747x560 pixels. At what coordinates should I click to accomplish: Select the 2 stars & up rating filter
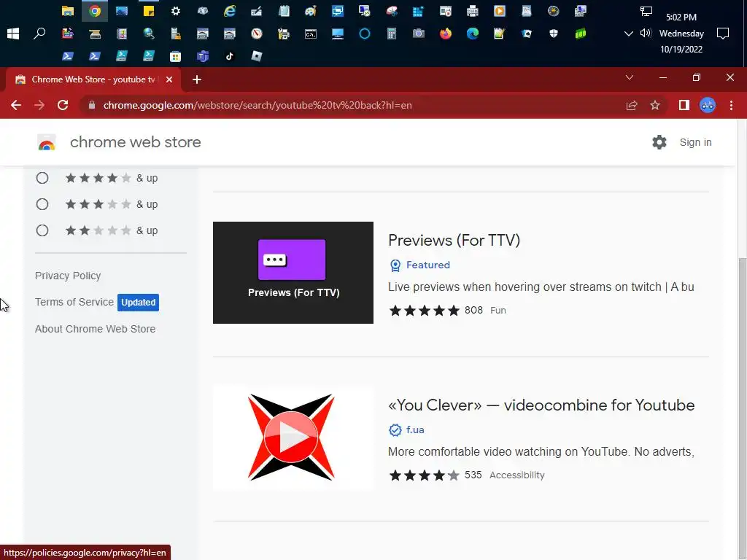tap(42, 230)
